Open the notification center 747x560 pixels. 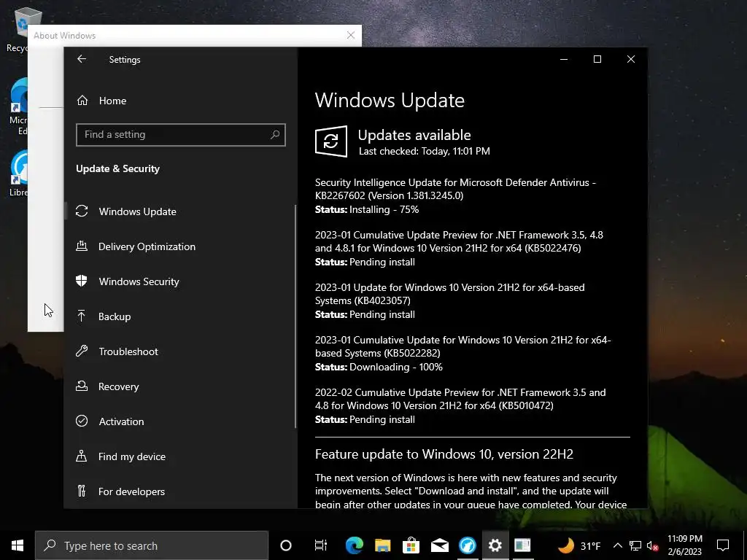point(723,545)
